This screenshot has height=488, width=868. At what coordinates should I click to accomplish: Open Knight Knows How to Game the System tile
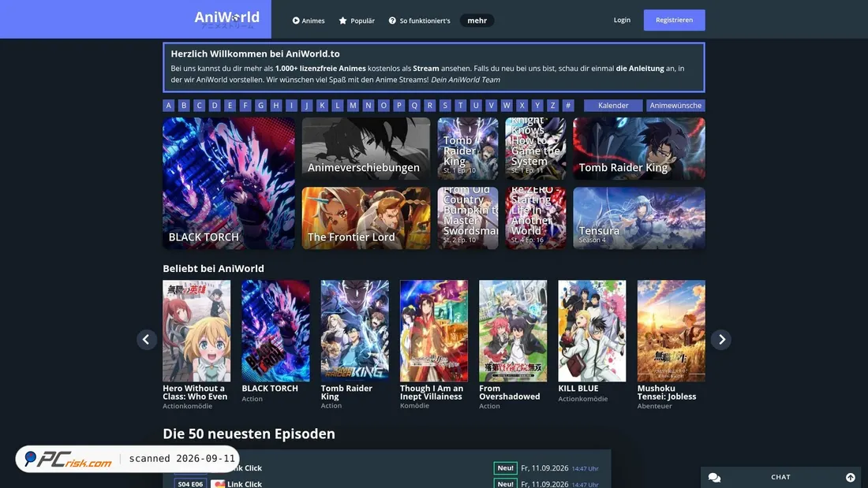pyautogui.click(x=535, y=148)
